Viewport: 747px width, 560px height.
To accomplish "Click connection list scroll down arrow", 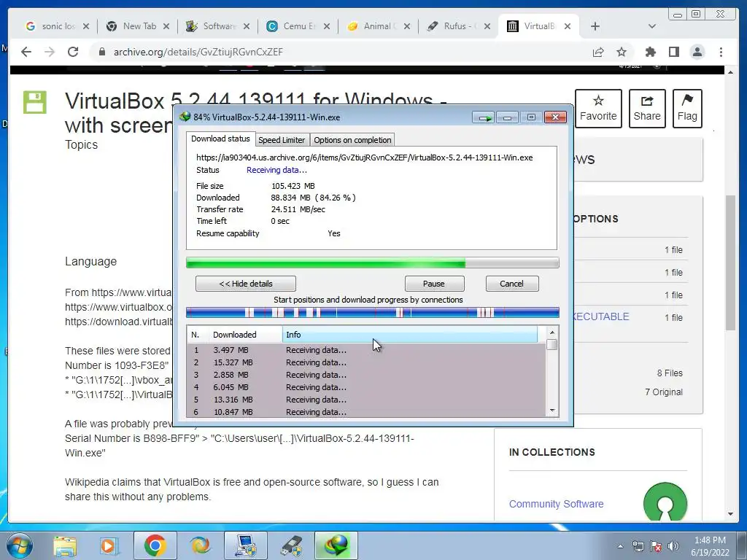I will [x=552, y=411].
